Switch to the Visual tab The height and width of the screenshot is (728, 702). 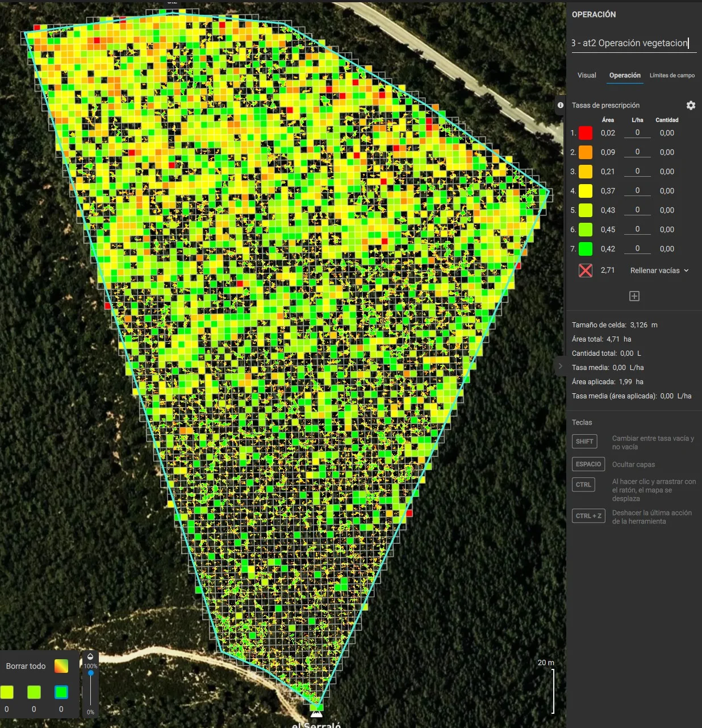[x=587, y=75]
